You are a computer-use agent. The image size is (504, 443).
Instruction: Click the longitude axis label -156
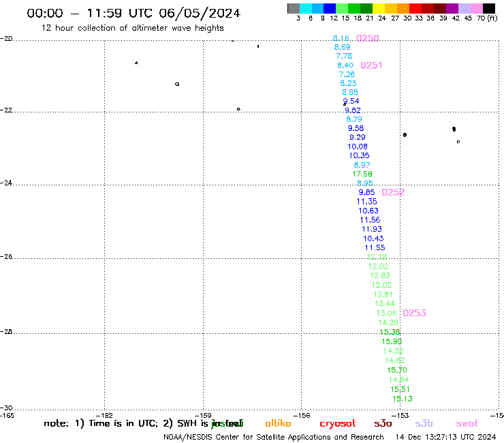pyautogui.click(x=302, y=415)
